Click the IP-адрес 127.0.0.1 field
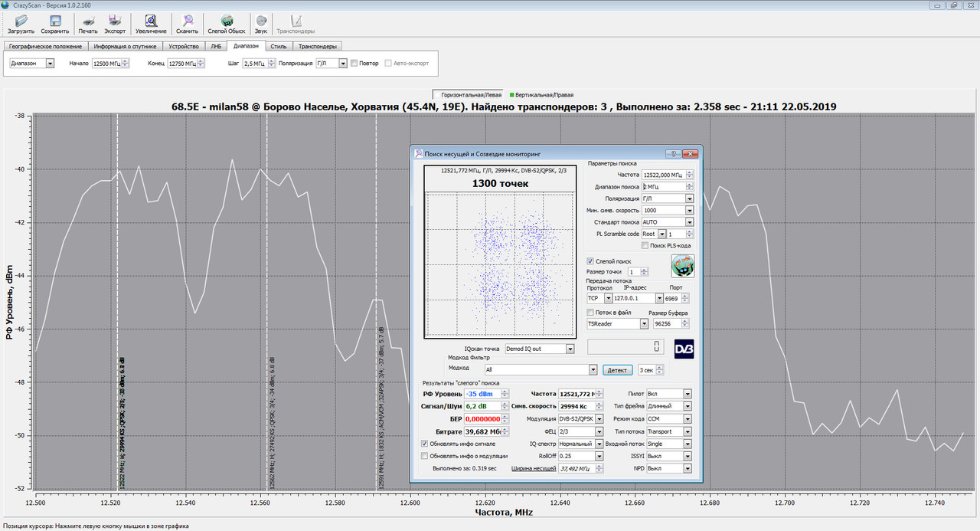Screen dimensions: 980x531 point(638,298)
